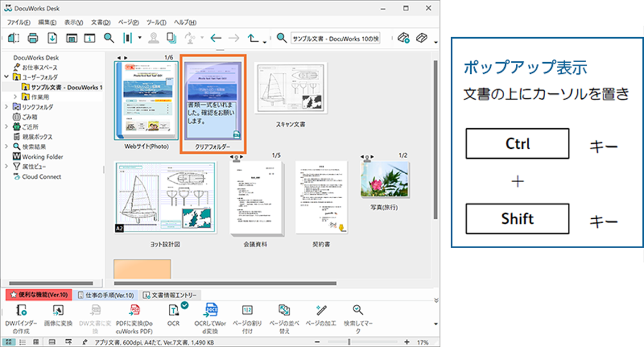
Task: Expand the 検索結果 tree node
Action: [x=7, y=147]
